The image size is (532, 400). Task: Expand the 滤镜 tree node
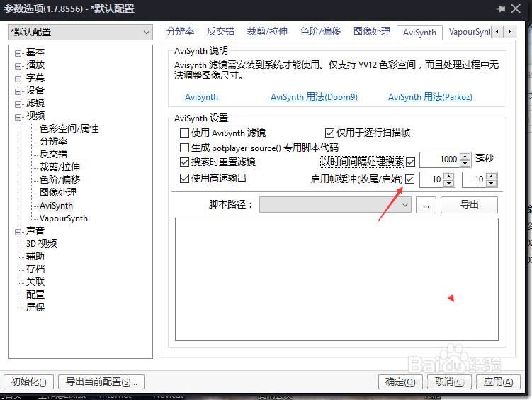18,104
